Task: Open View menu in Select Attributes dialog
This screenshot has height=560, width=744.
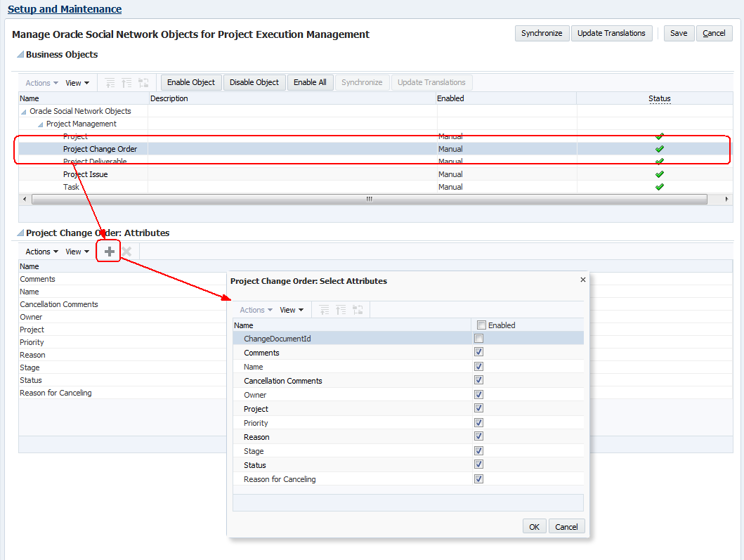Action: tap(292, 310)
